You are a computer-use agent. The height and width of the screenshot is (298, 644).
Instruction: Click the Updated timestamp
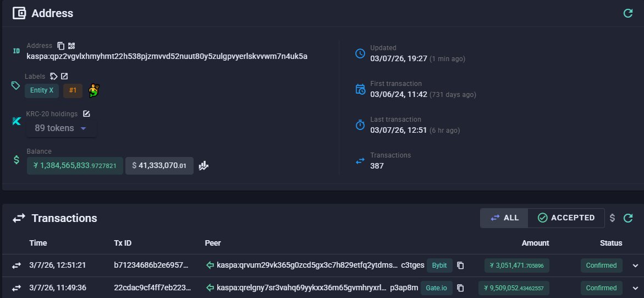399,58
